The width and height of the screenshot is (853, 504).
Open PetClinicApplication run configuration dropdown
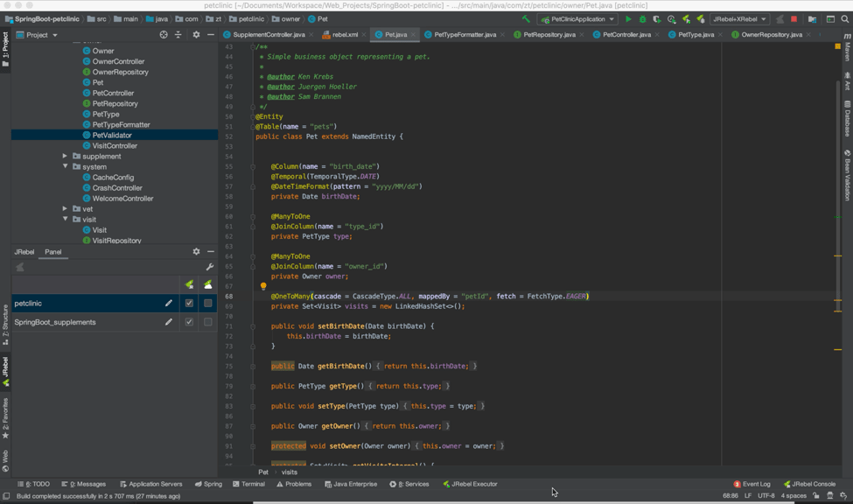coord(577,19)
